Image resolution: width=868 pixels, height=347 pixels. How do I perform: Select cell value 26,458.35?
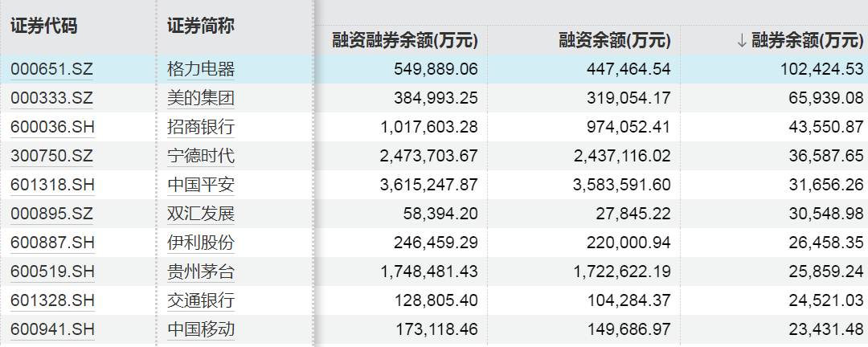pos(826,243)
